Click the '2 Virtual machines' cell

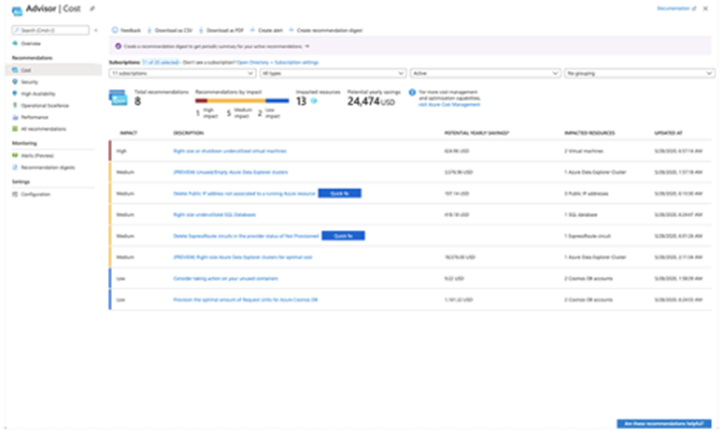584,151
